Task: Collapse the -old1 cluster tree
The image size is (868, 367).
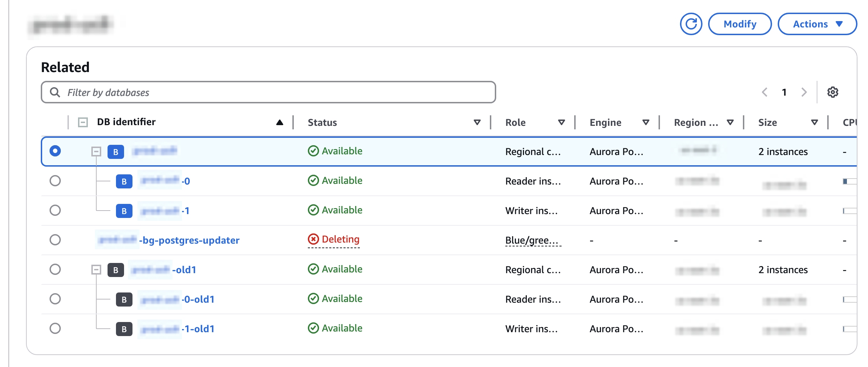Action: pyautogui.click(x=96, y=270)
